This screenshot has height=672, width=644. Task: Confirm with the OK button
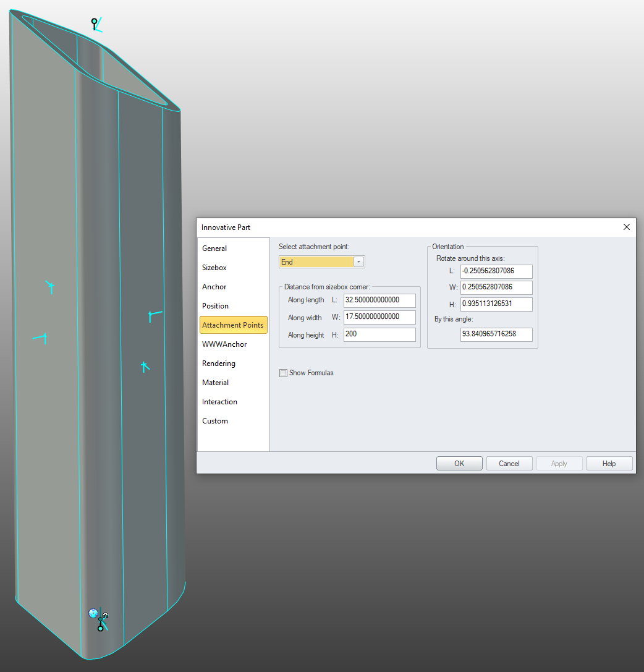[x=459, y=463]
